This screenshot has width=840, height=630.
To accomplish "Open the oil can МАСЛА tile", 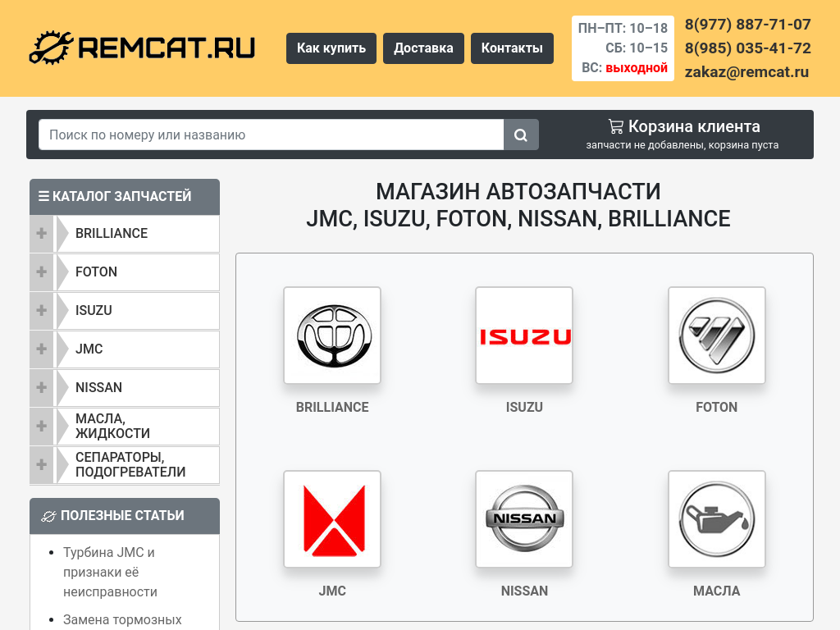I will point(717,519).
